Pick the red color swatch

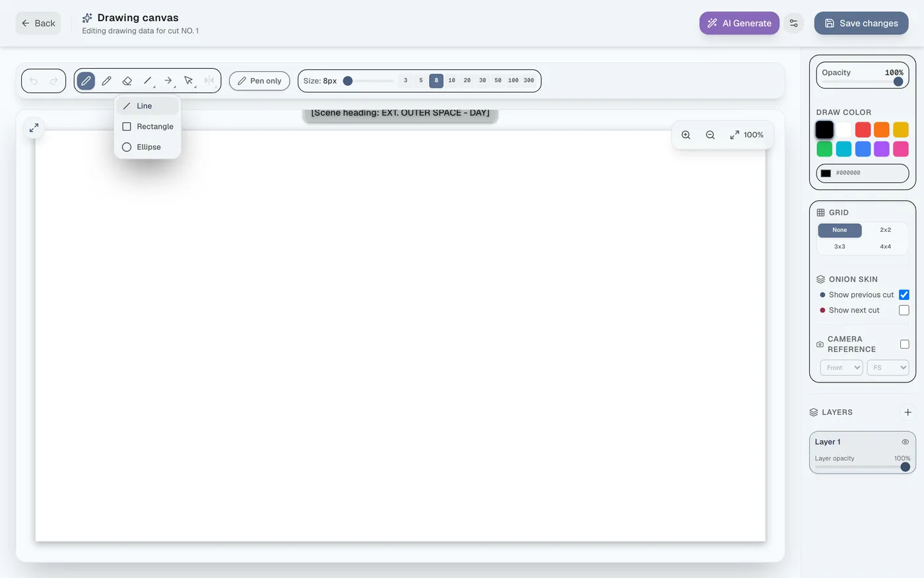863,129
